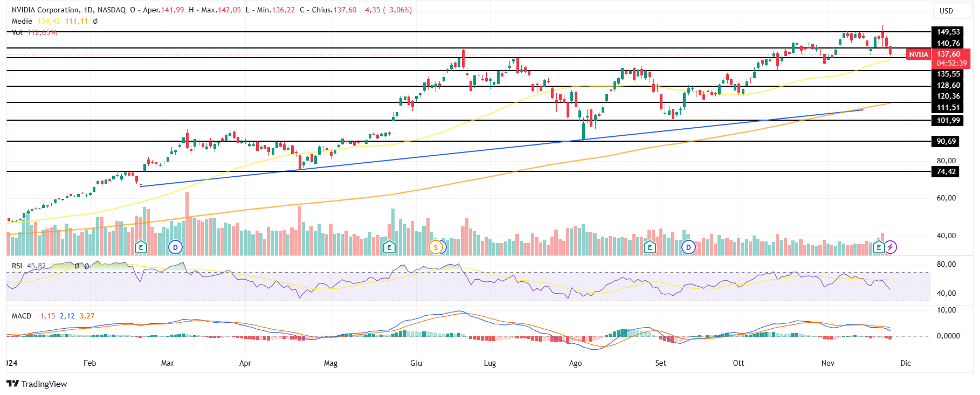The width and height of the screenshot is (980, 395).
Task: Click the Apr label on time axis
Action: coord(245,363)
